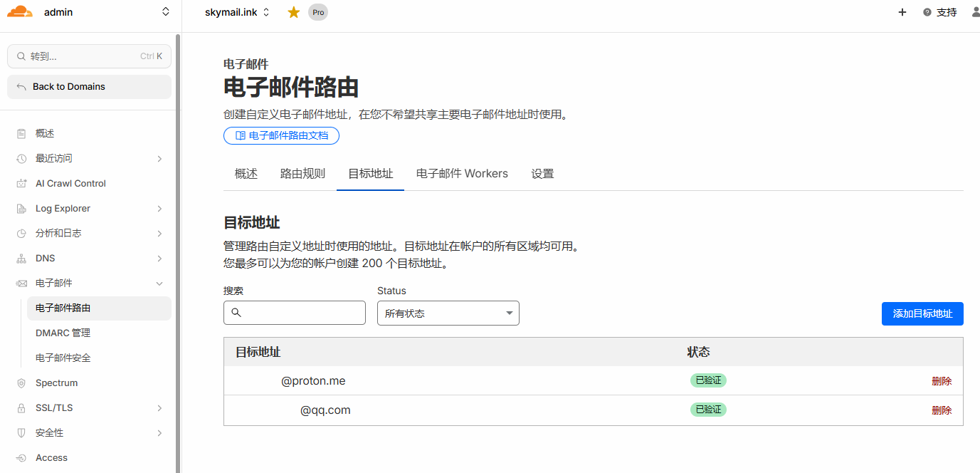Click the plus add icon in header

pyautogui.click(x=902, y=12)
